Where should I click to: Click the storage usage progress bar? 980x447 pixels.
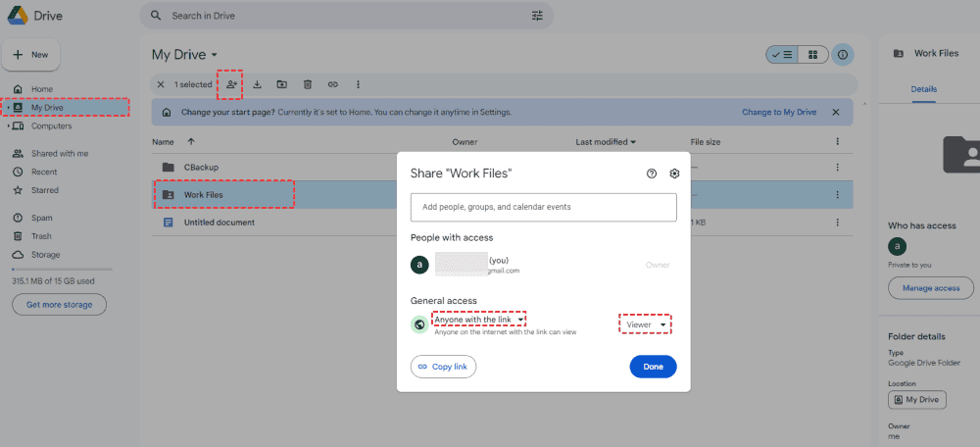(62, 269)
